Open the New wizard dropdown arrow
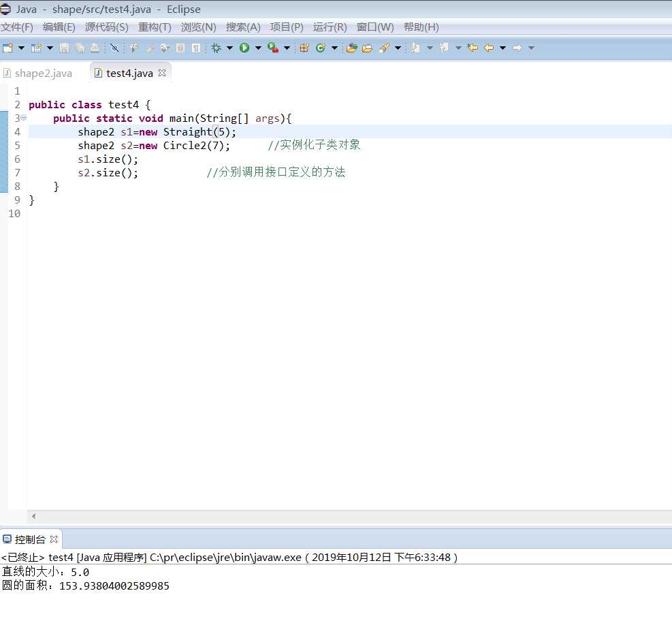The width and height of the screenshot is (672, 625). [x=21, y=48]
